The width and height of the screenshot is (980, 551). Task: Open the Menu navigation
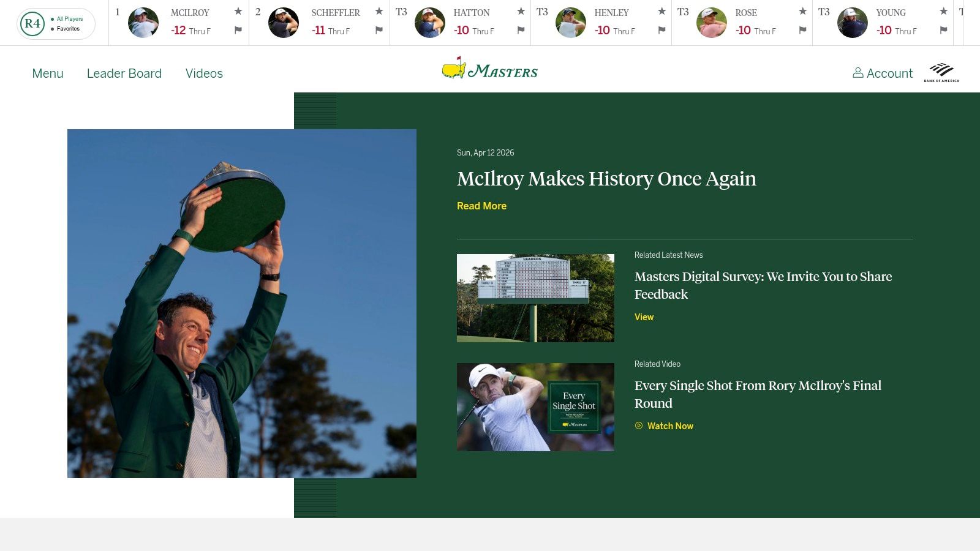(48, 73)
